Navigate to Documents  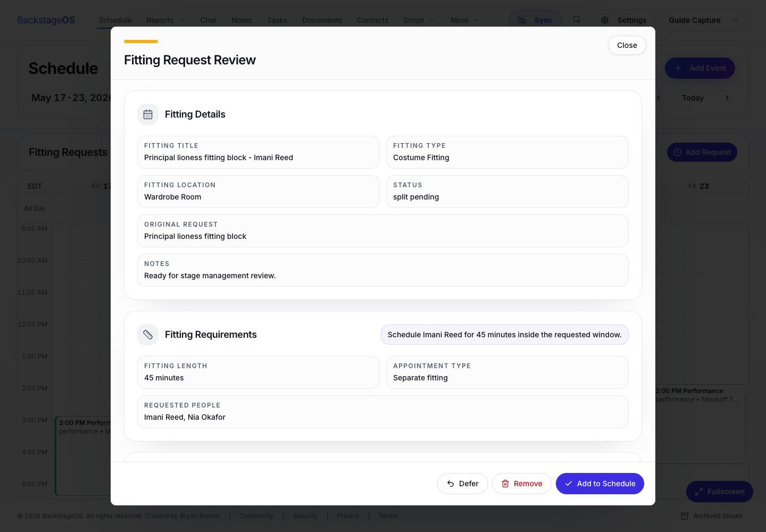pos(322,20)
